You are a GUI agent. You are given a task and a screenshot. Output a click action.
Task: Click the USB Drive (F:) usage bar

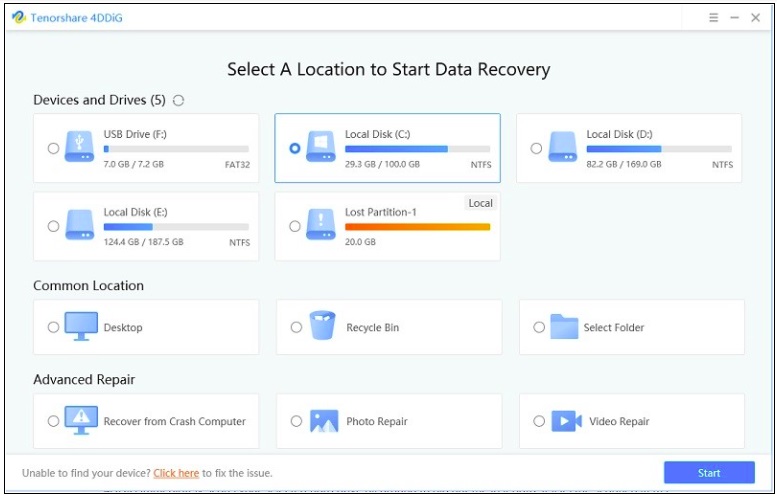176,149
